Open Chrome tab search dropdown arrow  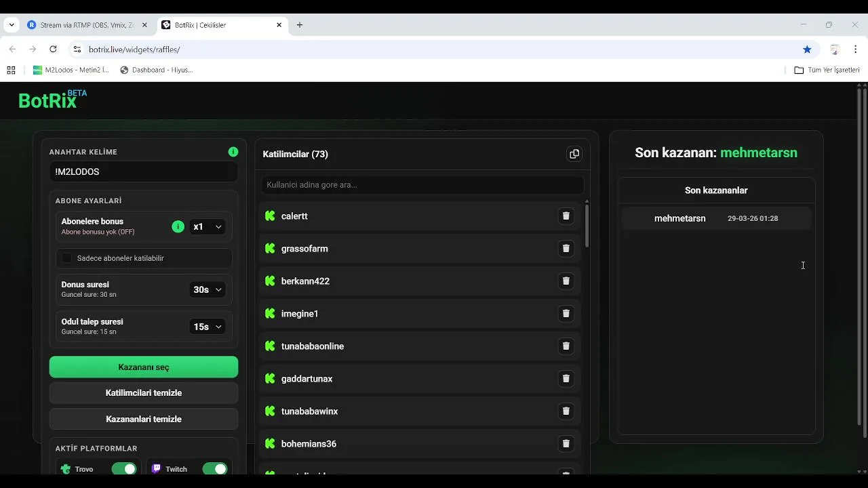click(12, 25)
